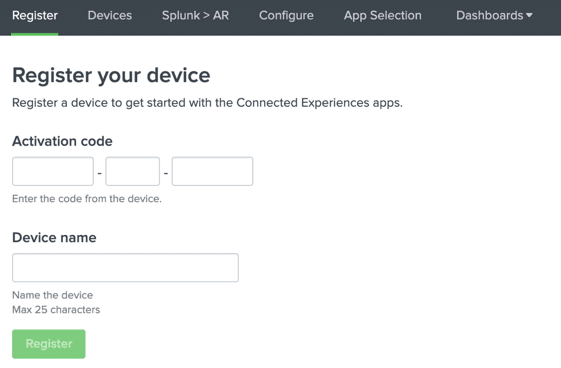Open the Splunk > AR tab
Viewport: 561px width, 368px height.
click(195, 15)
